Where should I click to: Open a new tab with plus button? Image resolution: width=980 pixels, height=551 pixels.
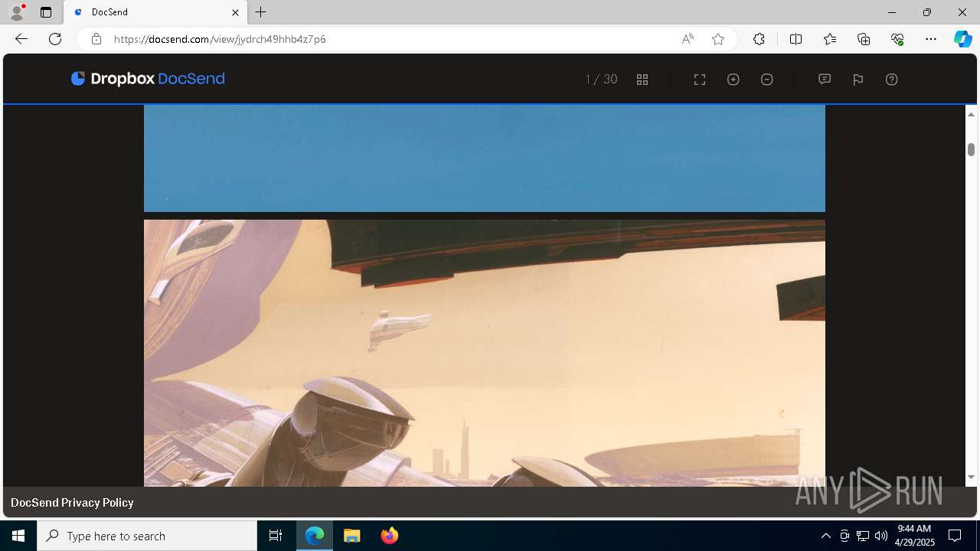pos(261,12)
